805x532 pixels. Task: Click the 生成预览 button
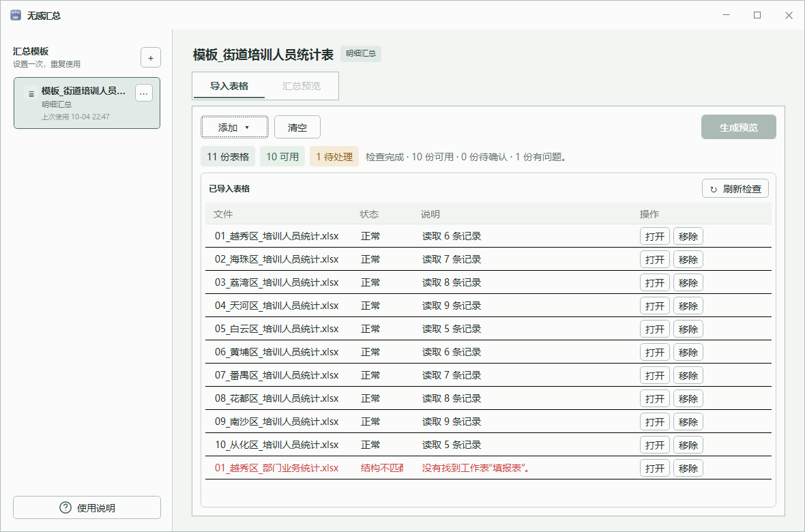point(738,128)
